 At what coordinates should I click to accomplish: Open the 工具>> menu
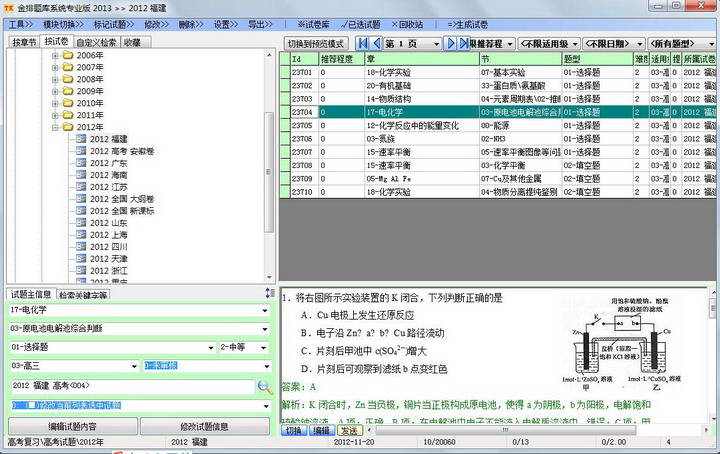21,24
